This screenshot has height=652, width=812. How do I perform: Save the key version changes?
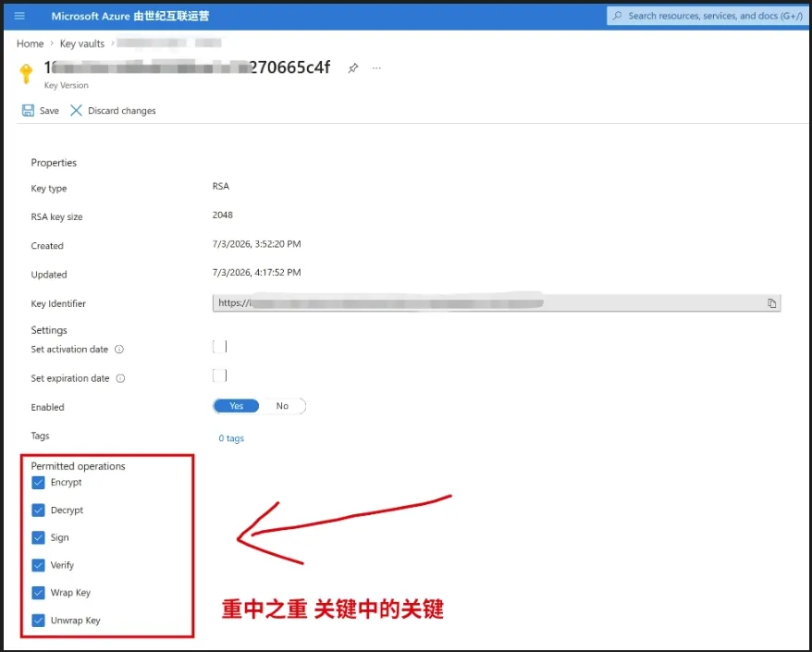(41, 110)
